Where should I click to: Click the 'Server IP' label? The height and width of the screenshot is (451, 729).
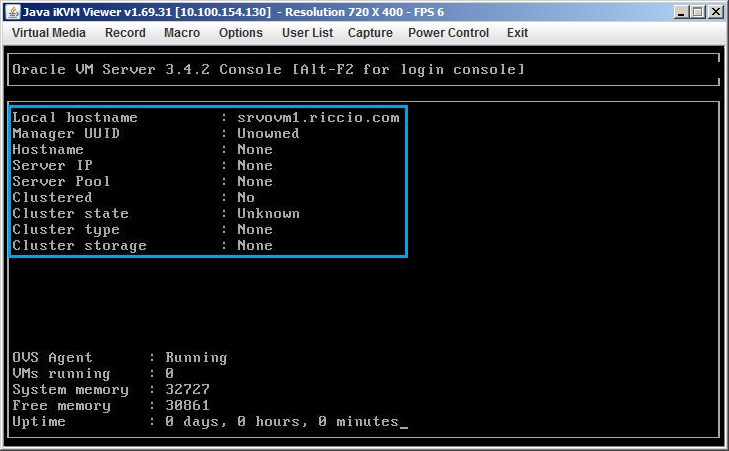tap(53, 165)
